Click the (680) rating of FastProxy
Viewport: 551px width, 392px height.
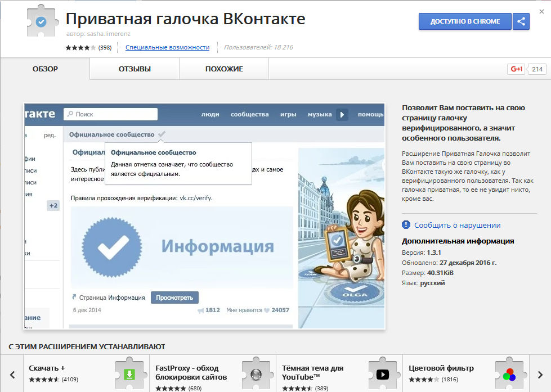[195, 389]
